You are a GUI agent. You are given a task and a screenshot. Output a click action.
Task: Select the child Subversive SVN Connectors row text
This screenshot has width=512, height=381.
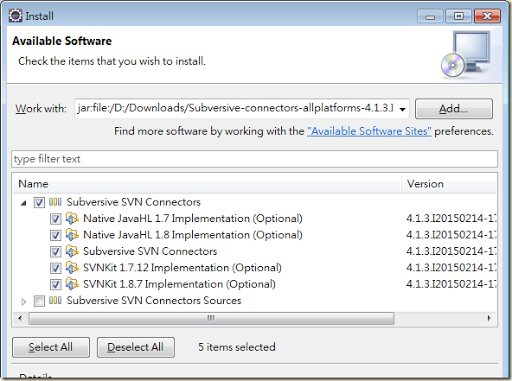pos(150,251)
